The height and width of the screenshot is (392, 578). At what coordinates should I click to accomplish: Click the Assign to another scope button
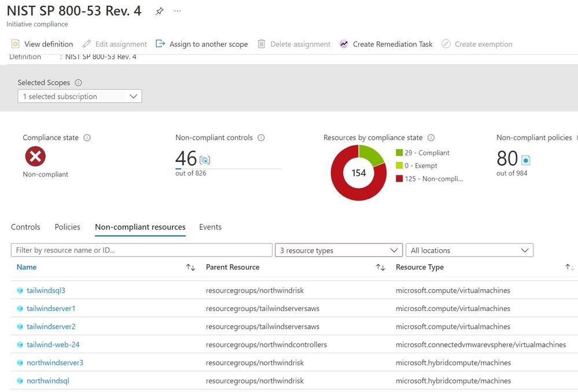pos(202,44)
